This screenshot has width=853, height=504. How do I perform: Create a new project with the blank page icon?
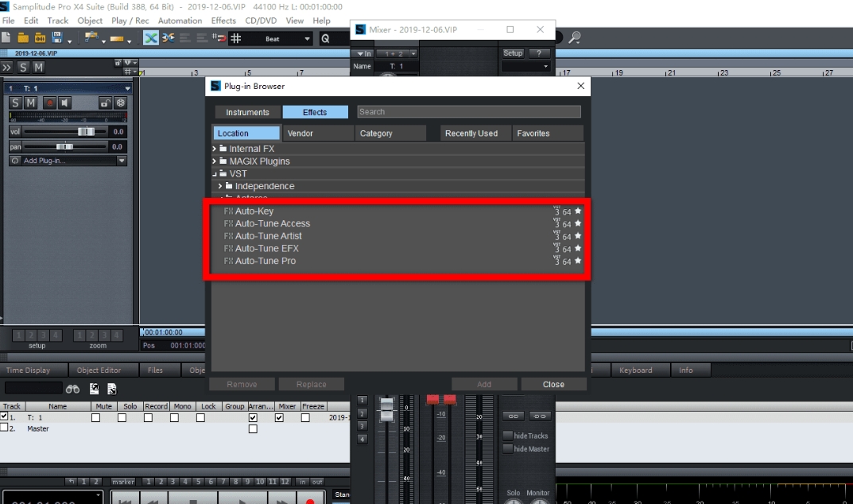[x=6, y=37]
